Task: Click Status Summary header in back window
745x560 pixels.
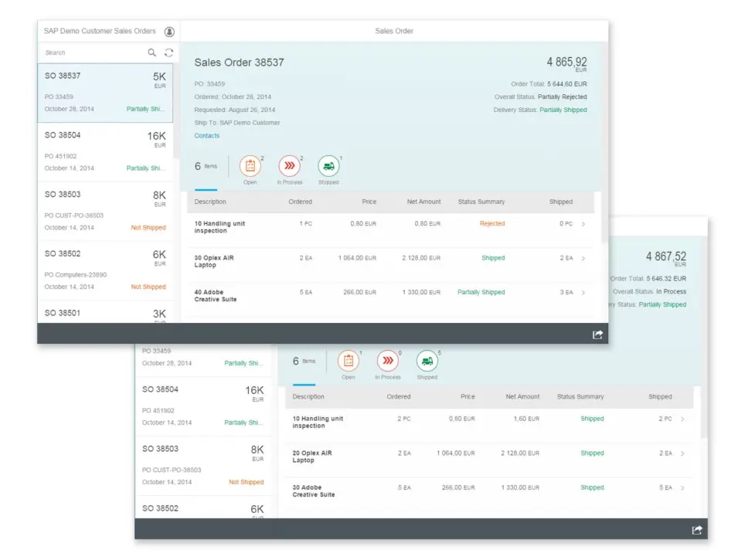Action: (580, 396)
